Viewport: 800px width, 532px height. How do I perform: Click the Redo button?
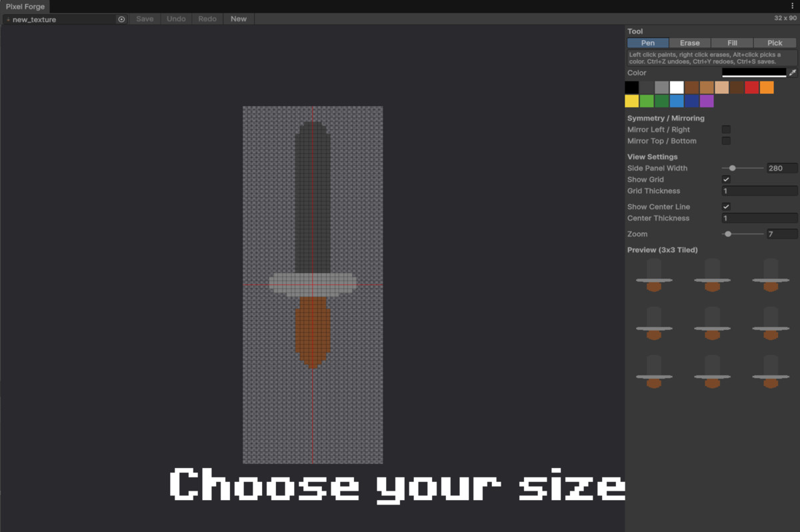click(207, 19)
